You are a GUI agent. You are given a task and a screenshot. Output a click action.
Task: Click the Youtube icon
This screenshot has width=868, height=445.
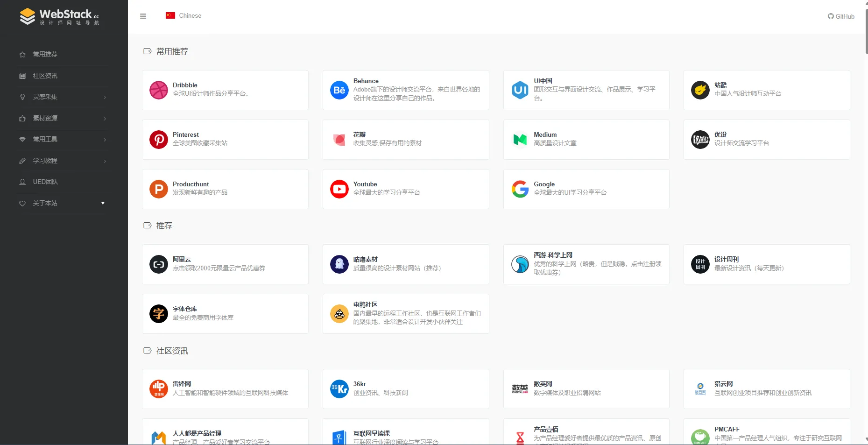click(339, 189)
